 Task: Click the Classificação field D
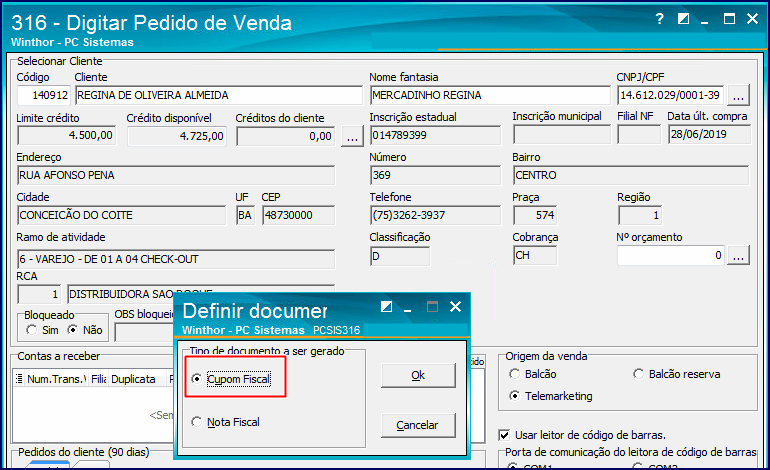400,256
